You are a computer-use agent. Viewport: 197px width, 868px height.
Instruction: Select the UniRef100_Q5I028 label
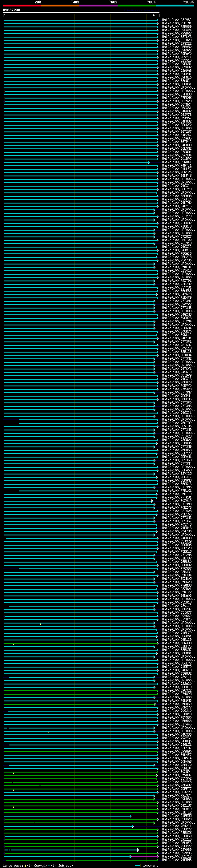[177, 436]
